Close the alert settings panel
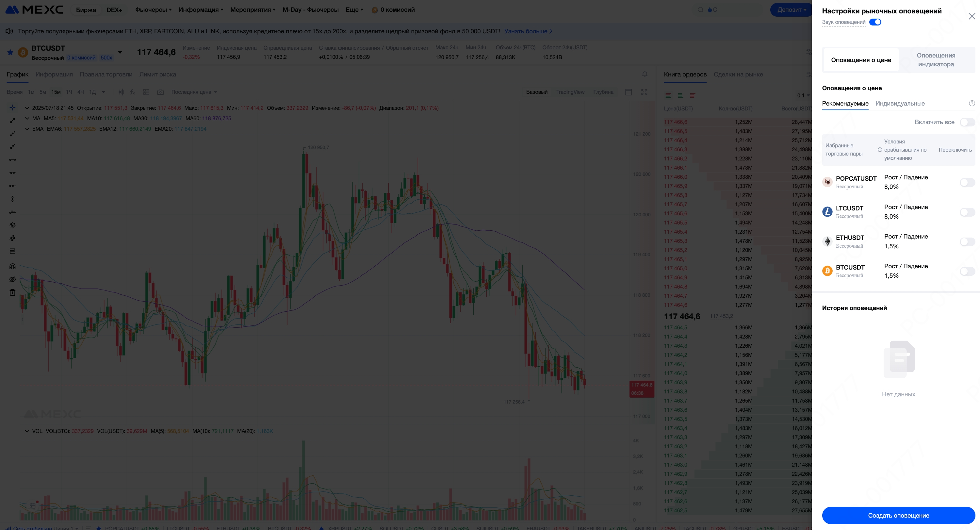Screen dimensions: 980x530 click(972, 16)
